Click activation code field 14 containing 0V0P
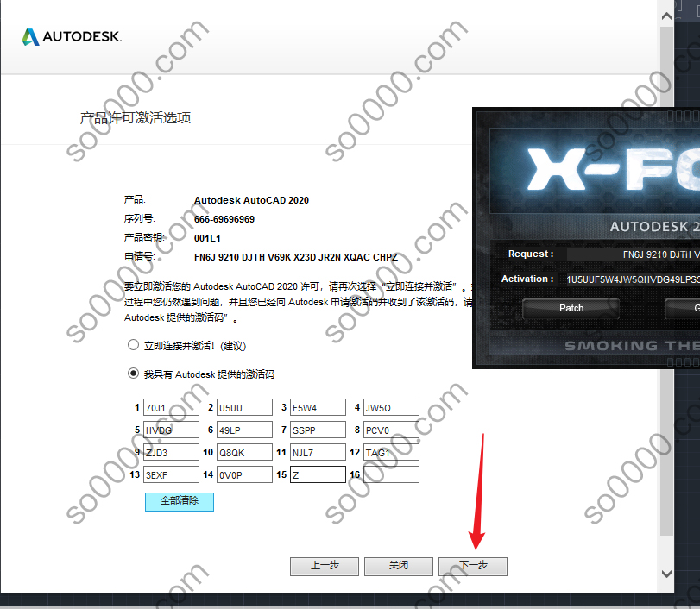Image resolution: width=700 pixels, height=609 pixels. (x=244, y=474)
